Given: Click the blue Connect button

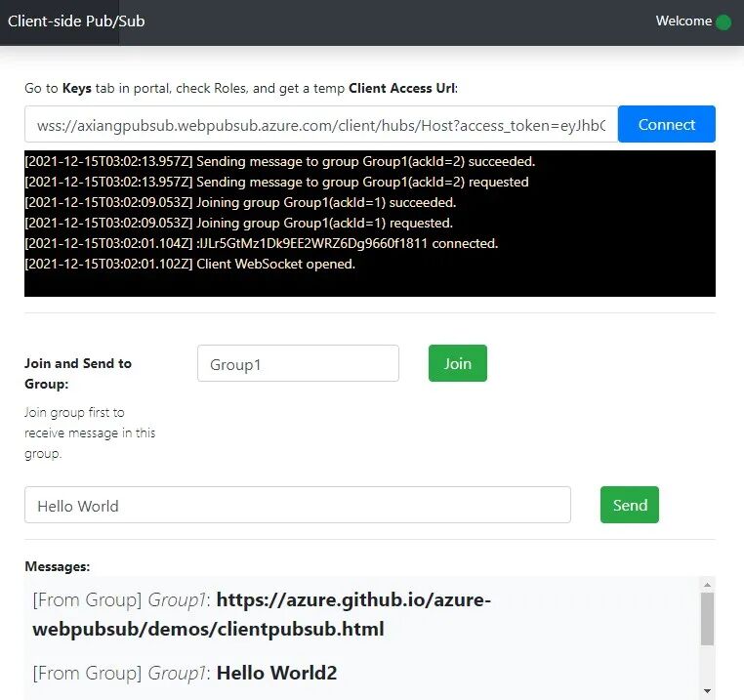Looking at the screenshot, I should coord(666,124).
